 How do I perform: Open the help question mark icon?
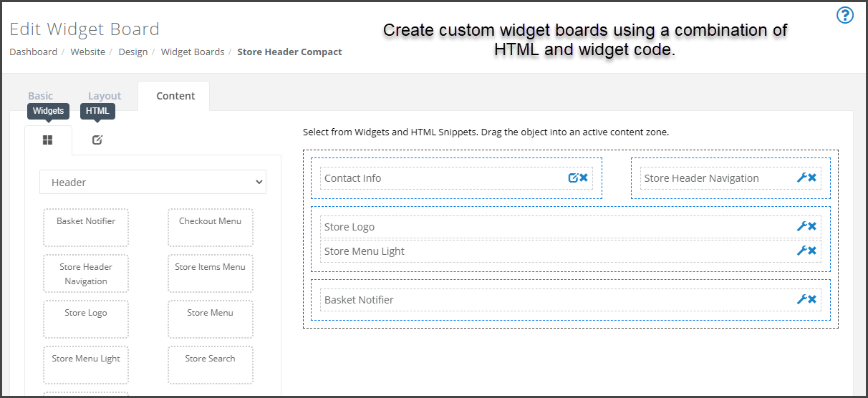tap(845, 15)
